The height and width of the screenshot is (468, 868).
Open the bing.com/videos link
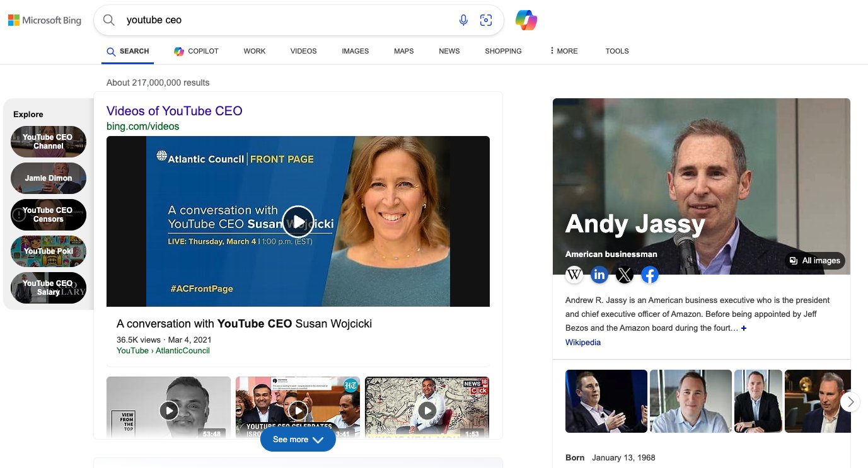143,126
